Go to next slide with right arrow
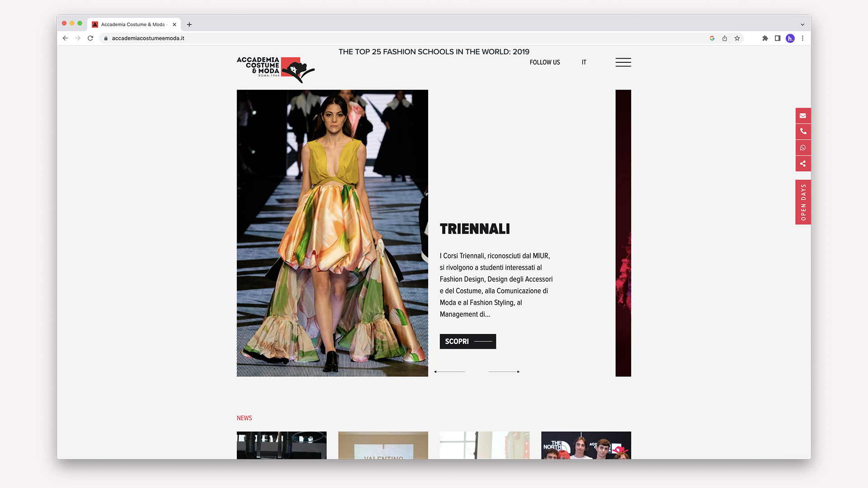Screen dimensions: 868x488 click(x=504, y=372)
